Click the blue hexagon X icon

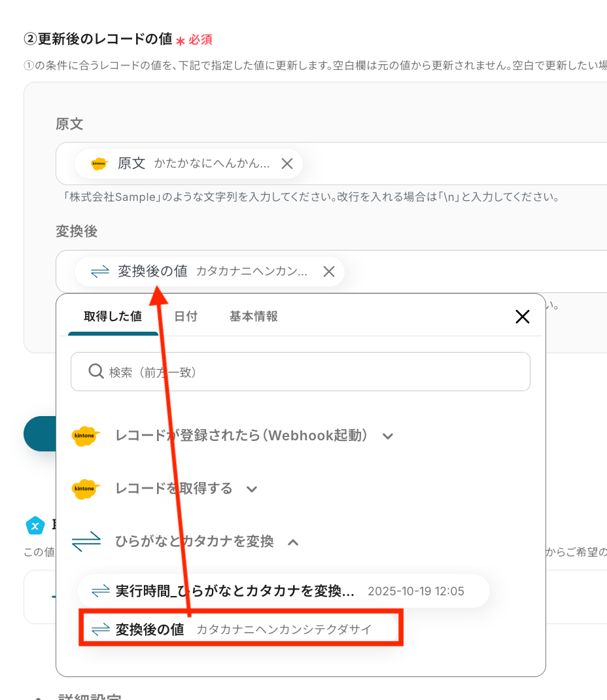point(35,525)
